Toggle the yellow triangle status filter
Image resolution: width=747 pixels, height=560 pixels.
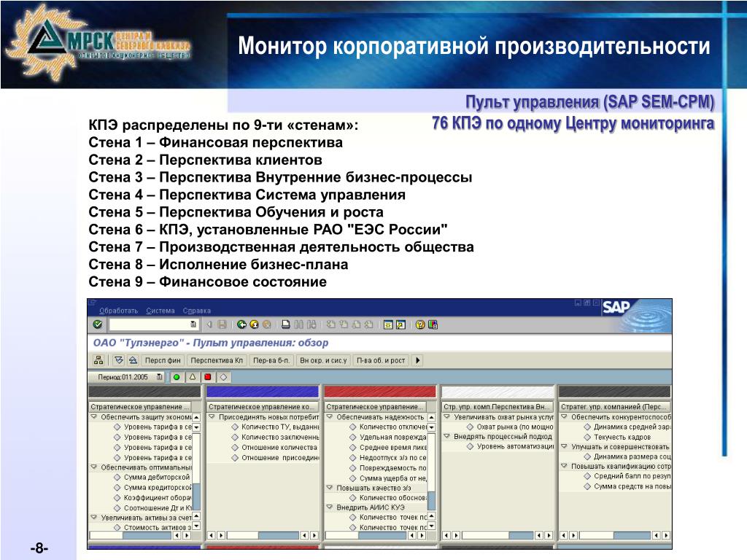(193, 377)
